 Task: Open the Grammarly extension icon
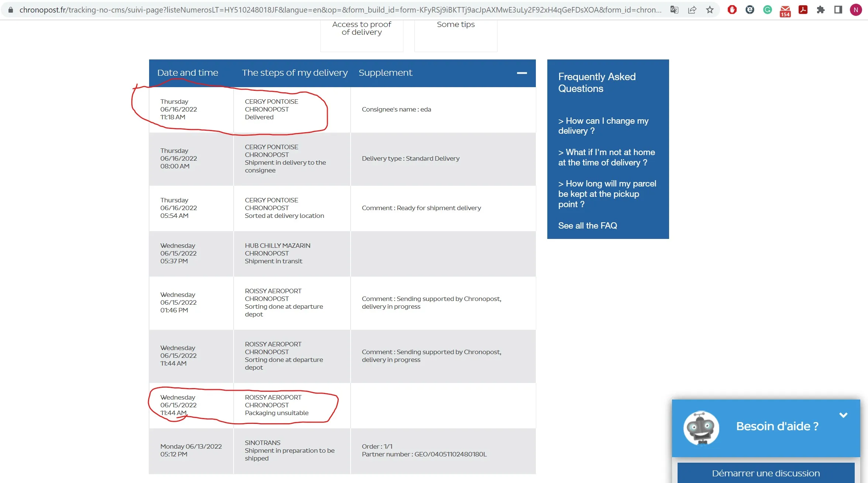coord(768,10)
